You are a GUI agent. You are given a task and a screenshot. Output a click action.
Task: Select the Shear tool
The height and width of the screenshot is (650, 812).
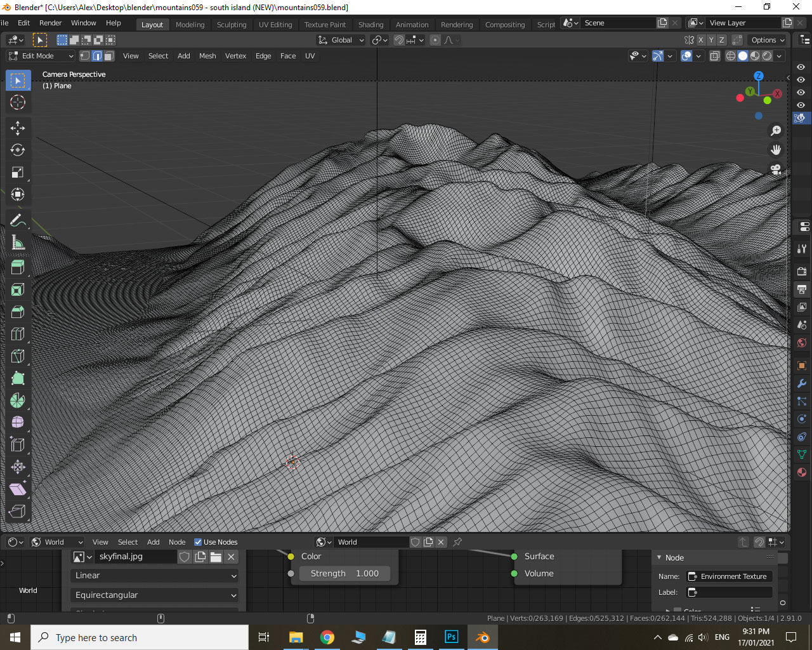point(18,489)
